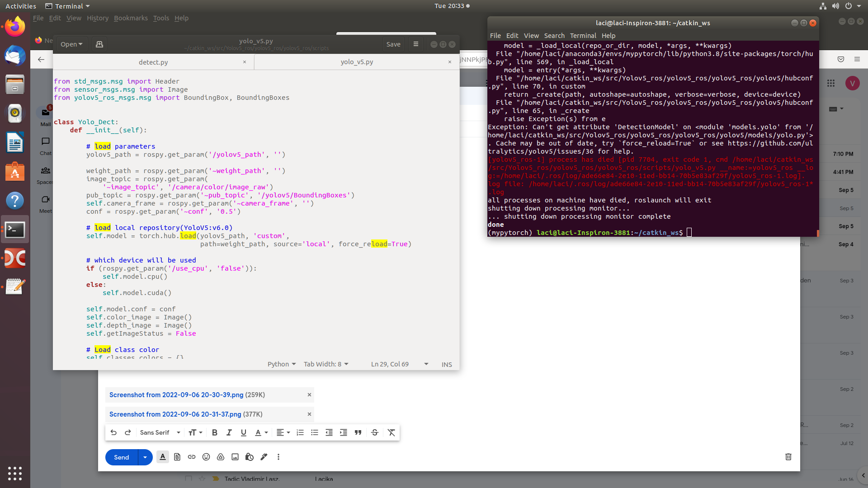Image resolution: width=868 pixels, height=488 pixels.
Task: Open gedit's Open file dropdown
Action: coord(71,44)
